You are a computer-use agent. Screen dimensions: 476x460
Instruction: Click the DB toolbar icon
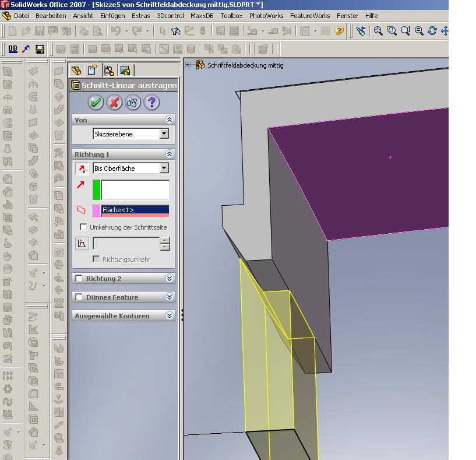(x=12, y=48)
